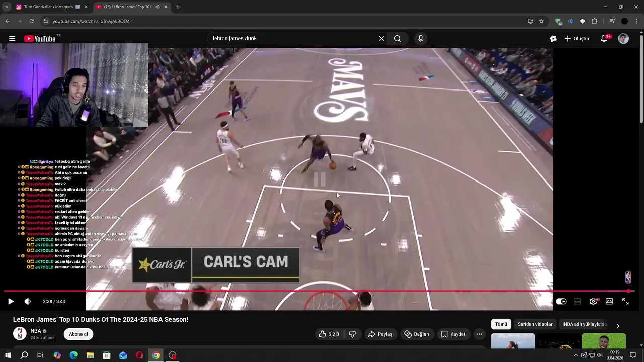Open the Windows Start menu
The image size is (644, 362).
tap(8, 355)
